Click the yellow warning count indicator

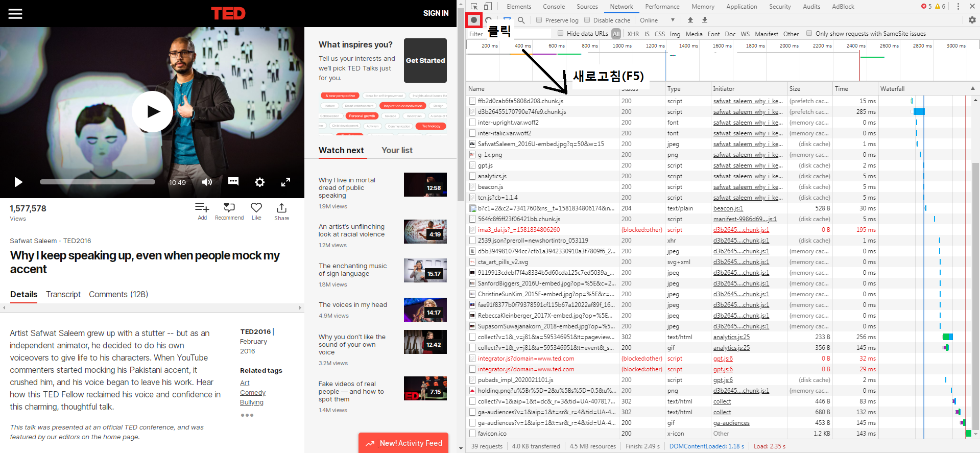[x=940, y=7]
